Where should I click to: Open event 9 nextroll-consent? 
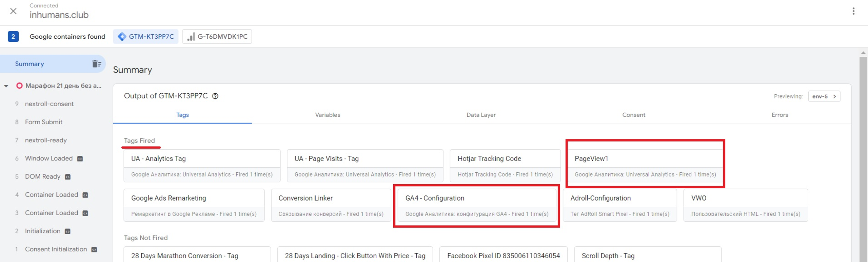[x=49, y=104]
